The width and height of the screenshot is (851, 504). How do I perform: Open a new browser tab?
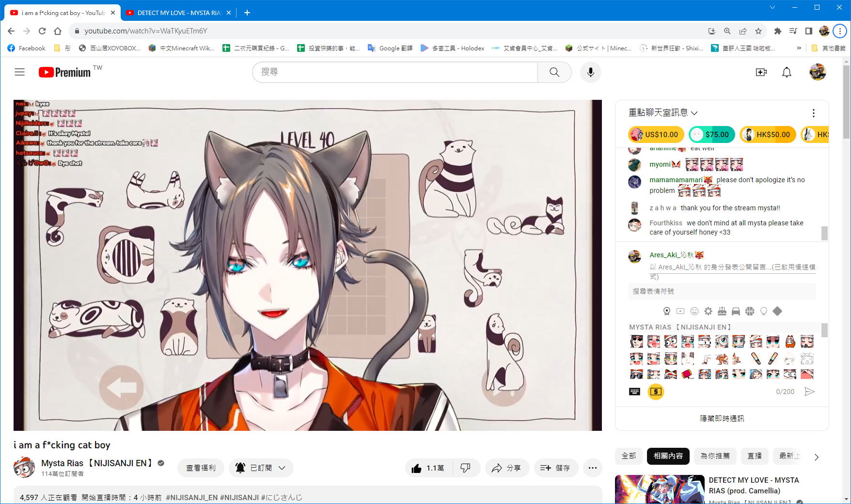247,13
